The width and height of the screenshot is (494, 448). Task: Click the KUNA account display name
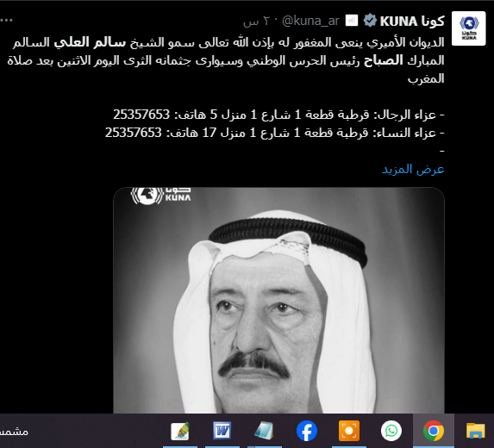412,22
